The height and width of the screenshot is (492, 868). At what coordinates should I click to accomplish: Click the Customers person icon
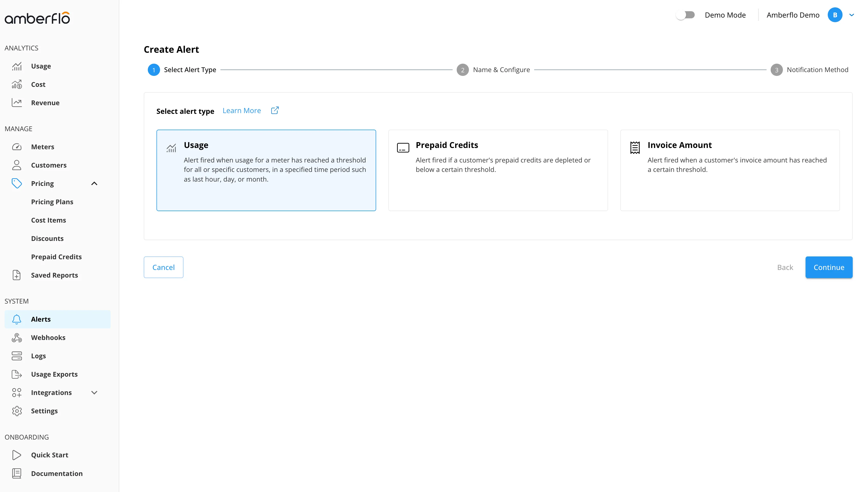(x=17, y=165)
